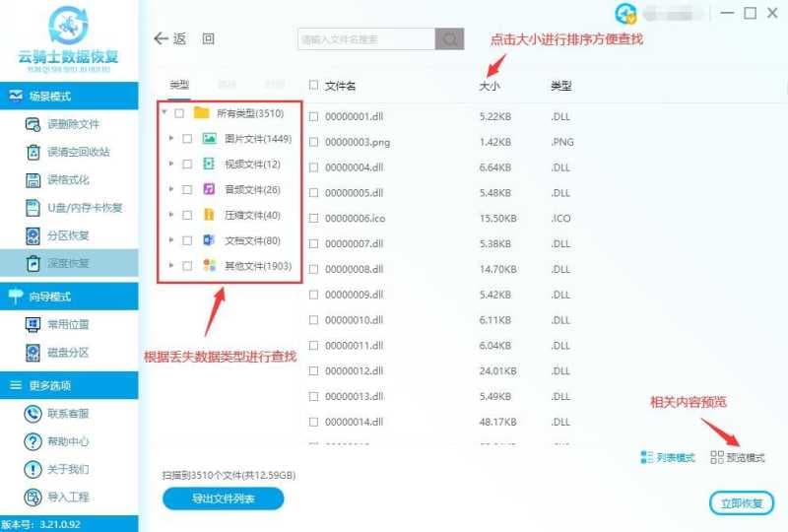This screenshot has height=532, width=788.
Task: Tick the 音频文件(26) checkbox
Action: [187, 189]
